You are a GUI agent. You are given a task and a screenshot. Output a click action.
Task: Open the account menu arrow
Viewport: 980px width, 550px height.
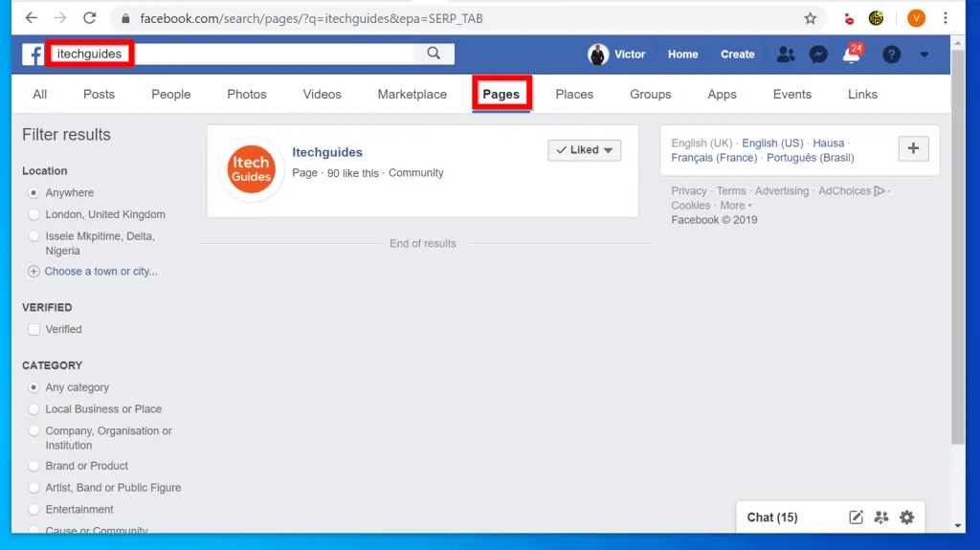(x=924, y=55)
